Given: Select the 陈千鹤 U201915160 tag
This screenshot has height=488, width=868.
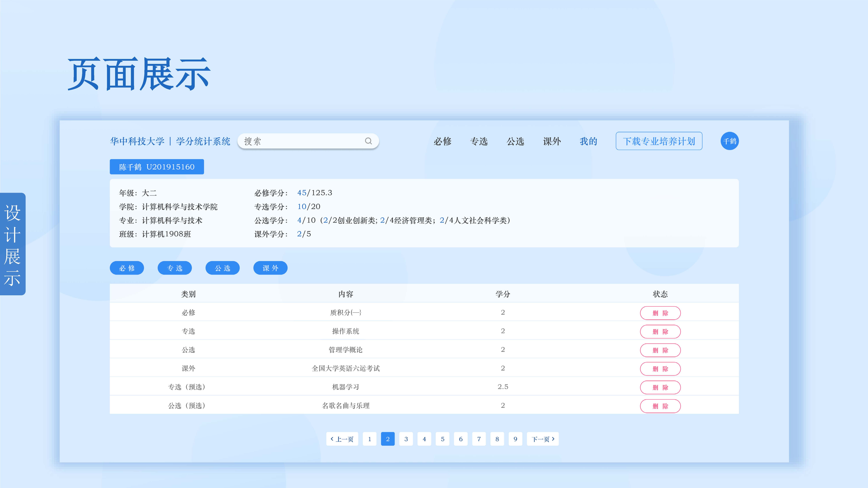Looking at the screenshot, I should click(x=157, y=167).
